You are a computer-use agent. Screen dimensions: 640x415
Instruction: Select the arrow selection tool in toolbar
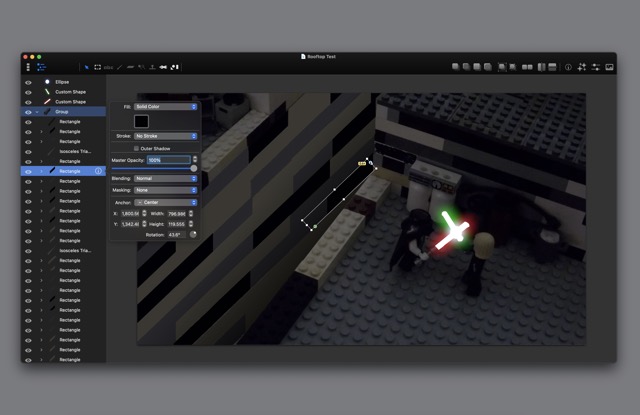coord(87,67)
